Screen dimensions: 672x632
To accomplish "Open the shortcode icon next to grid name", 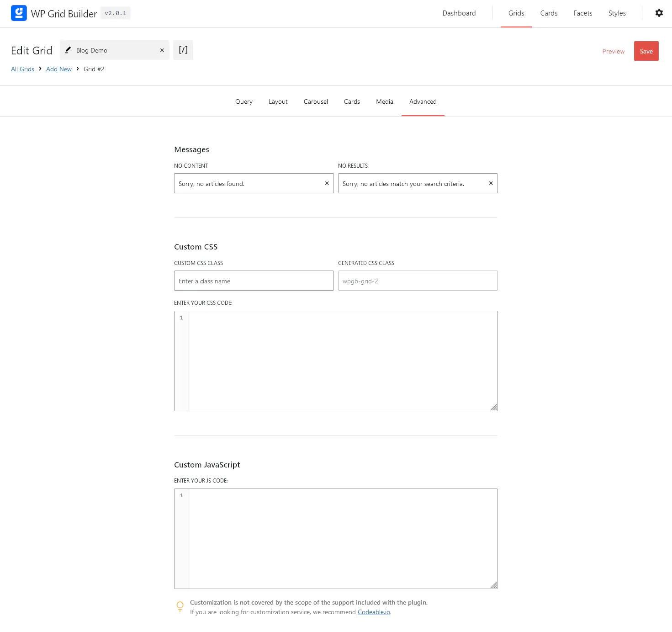I will point(183,50).
